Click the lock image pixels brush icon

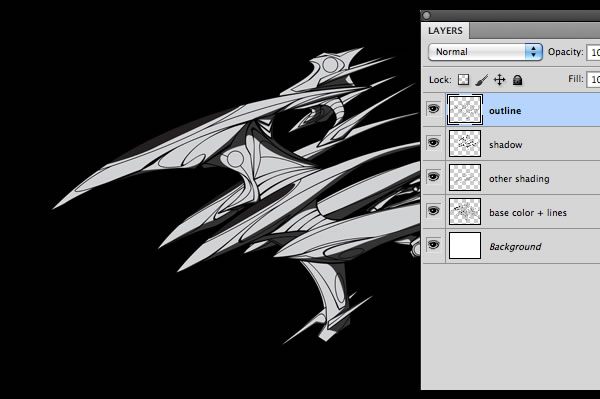pos(481,80)
